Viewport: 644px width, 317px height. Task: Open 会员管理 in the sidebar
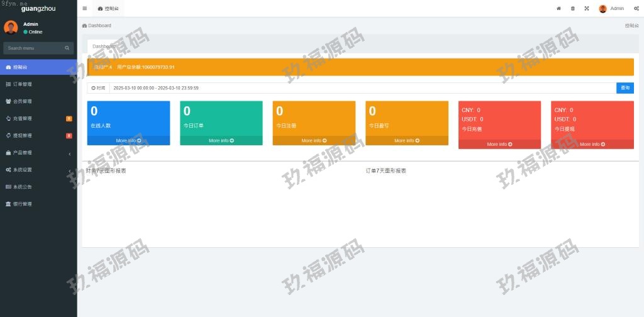[23, 101]
